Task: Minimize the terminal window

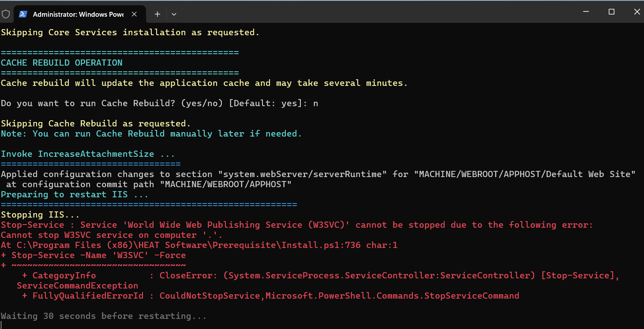Action: tap(586, 12)
